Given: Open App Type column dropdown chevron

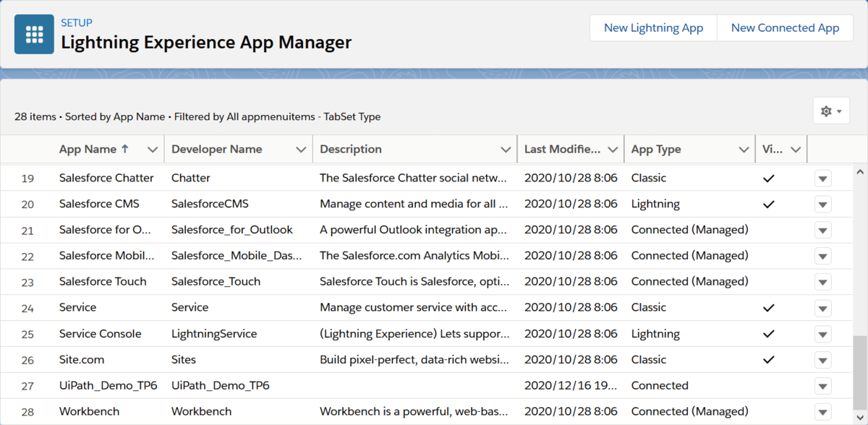Looking at the screenshot, I should (744, 150).
